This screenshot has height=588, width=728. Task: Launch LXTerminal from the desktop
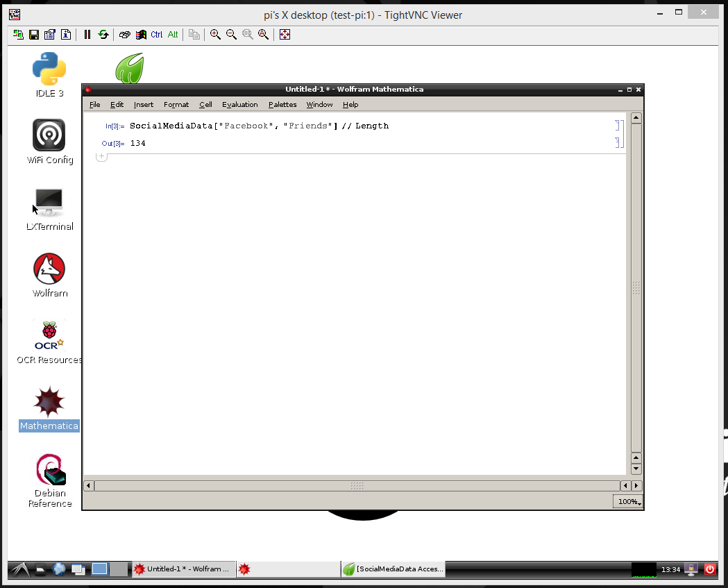click(x=50, y=209)
